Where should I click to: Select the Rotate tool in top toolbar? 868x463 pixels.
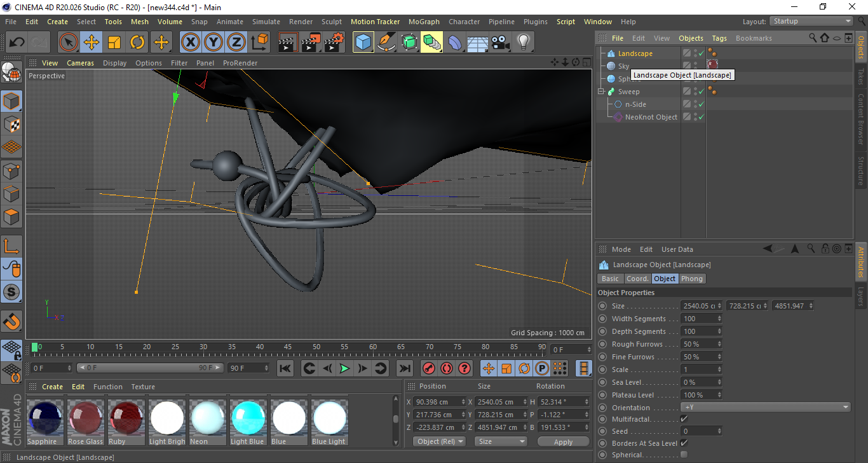pyautogui.click(x=137, y=43)
